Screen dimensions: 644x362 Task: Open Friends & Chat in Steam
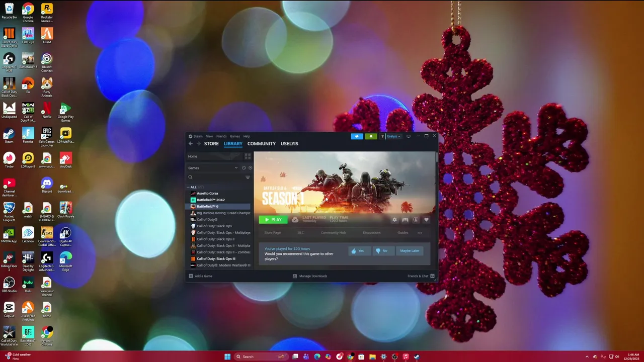click(x=421, y=276)
